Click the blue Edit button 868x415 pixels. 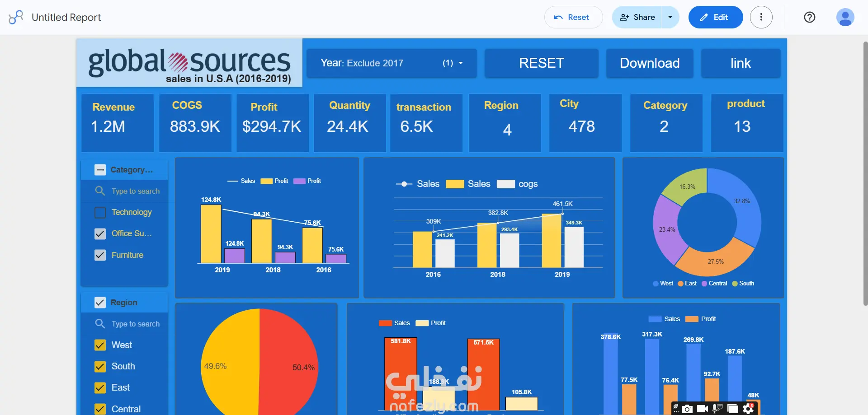(x=715, y=17)
